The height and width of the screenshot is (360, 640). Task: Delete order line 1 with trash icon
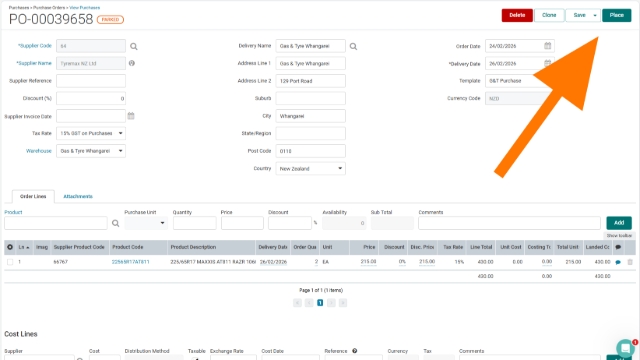point(630,262)
